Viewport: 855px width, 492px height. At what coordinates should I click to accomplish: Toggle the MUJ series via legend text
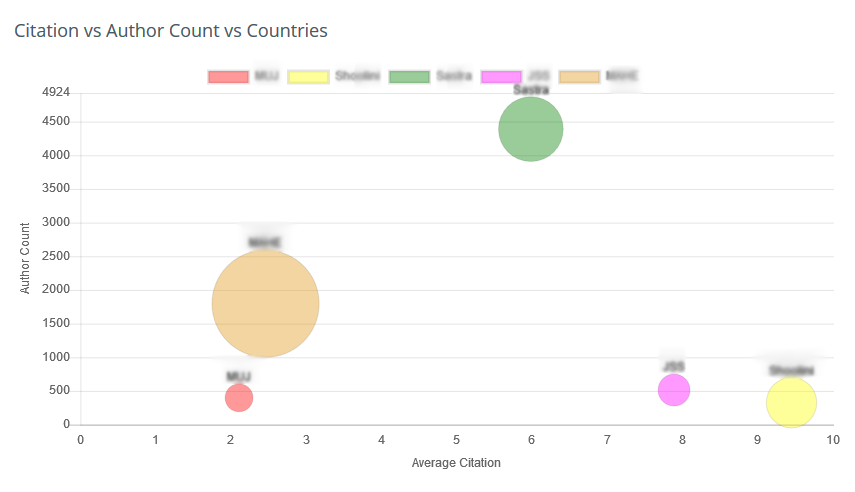tap(266, 77)
